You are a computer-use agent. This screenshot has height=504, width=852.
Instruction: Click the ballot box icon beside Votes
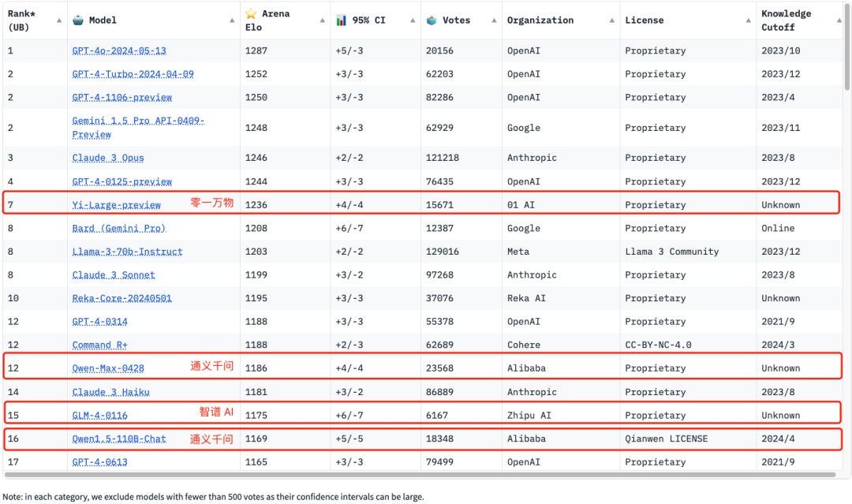(x=432, y=20)
